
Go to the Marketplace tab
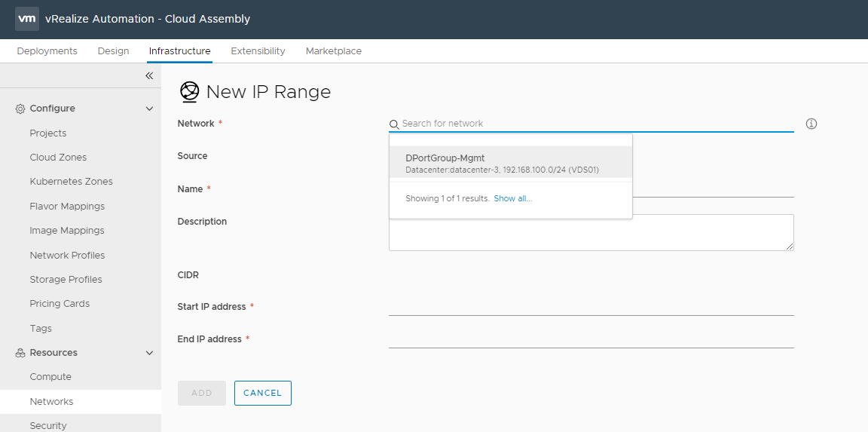(x=334, y=51)
